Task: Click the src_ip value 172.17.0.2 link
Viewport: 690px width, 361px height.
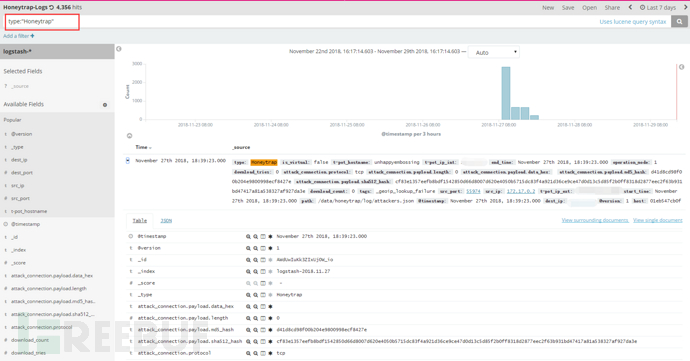Action: tap(521, 191)
